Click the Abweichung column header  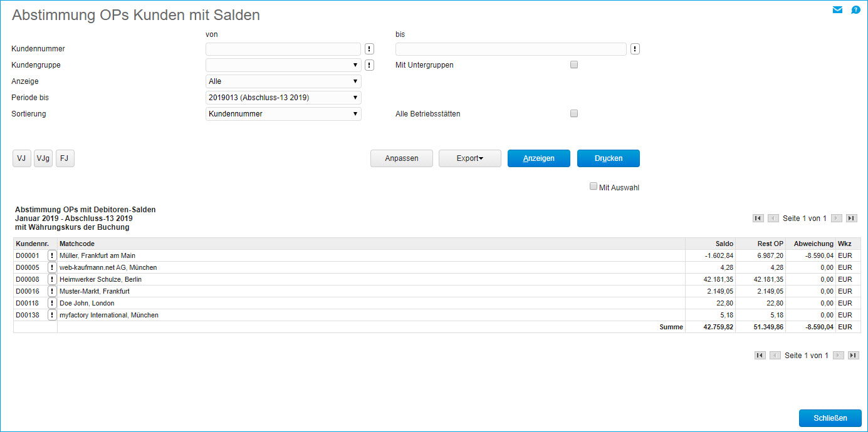coord(811,244)
